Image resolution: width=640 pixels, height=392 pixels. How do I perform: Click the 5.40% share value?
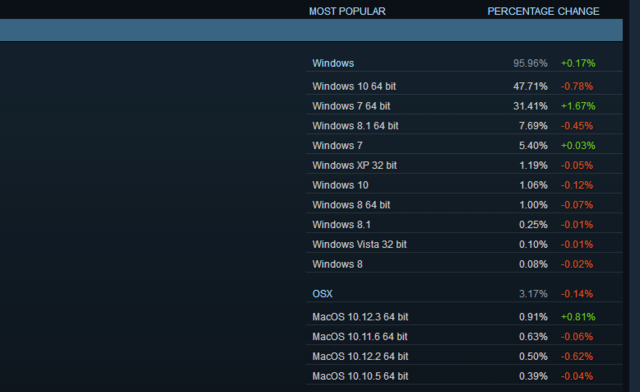[533, 146]
